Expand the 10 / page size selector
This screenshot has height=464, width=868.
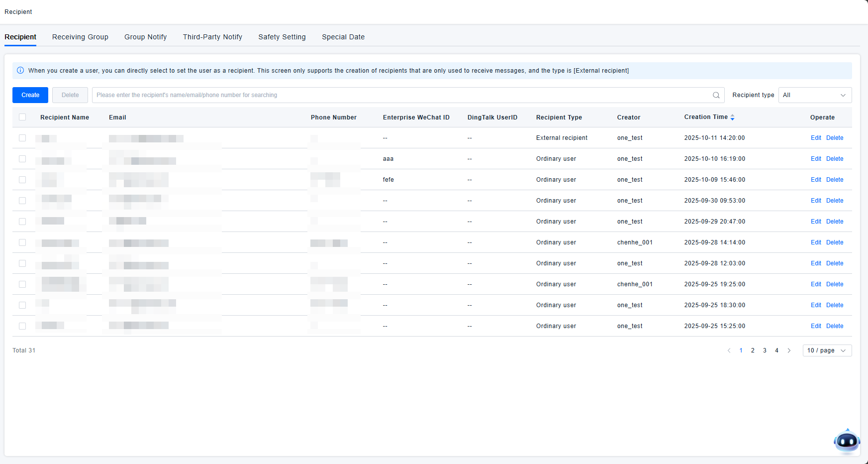click(827, 350)
